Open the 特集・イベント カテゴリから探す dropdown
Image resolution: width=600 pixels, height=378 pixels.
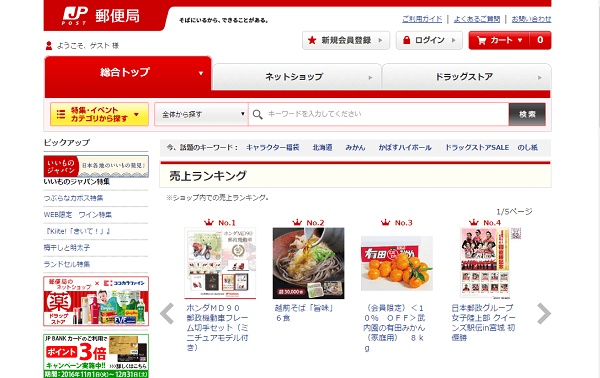pyautogui.click(x=99, y=114)
